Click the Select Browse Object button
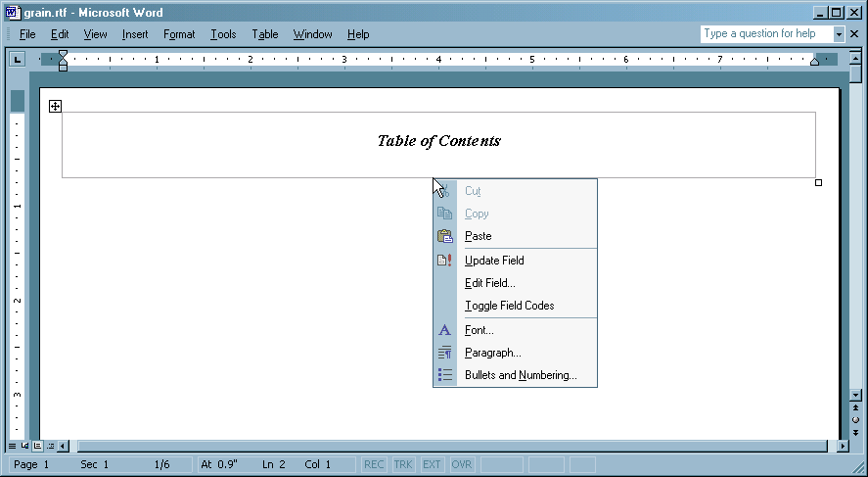This screenshot has height=477, width=868. click(856, 420)
